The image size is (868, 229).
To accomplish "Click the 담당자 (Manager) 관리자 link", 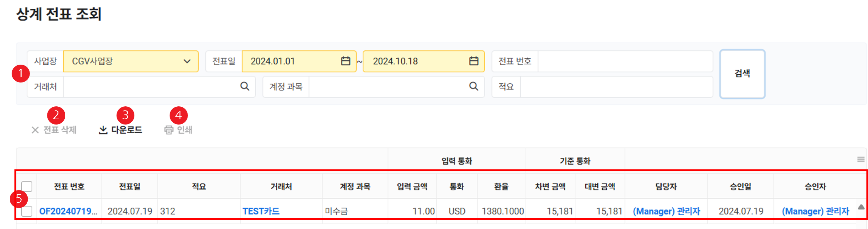I will tap(666, 211).
